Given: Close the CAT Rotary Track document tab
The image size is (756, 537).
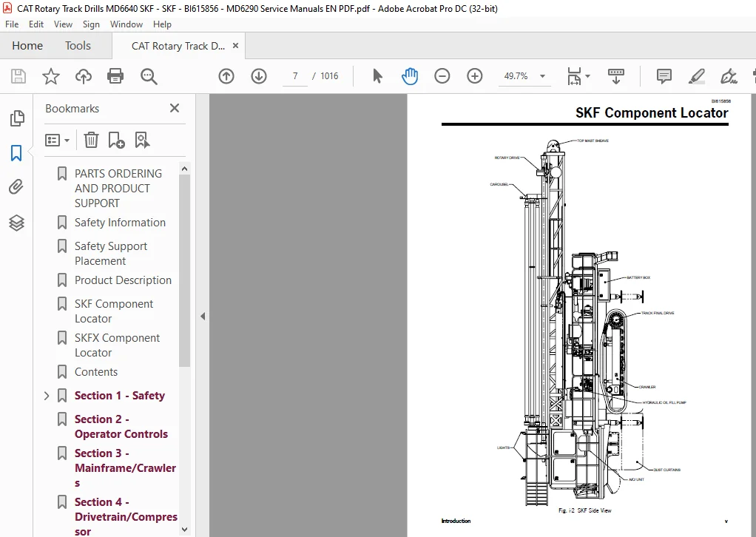Looking at the screenshot, I should [236, 45].
